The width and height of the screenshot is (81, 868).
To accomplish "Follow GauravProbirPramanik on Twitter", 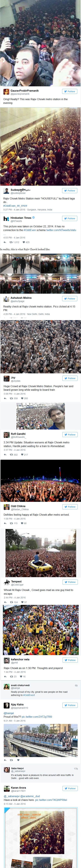I will coord(70,91).
